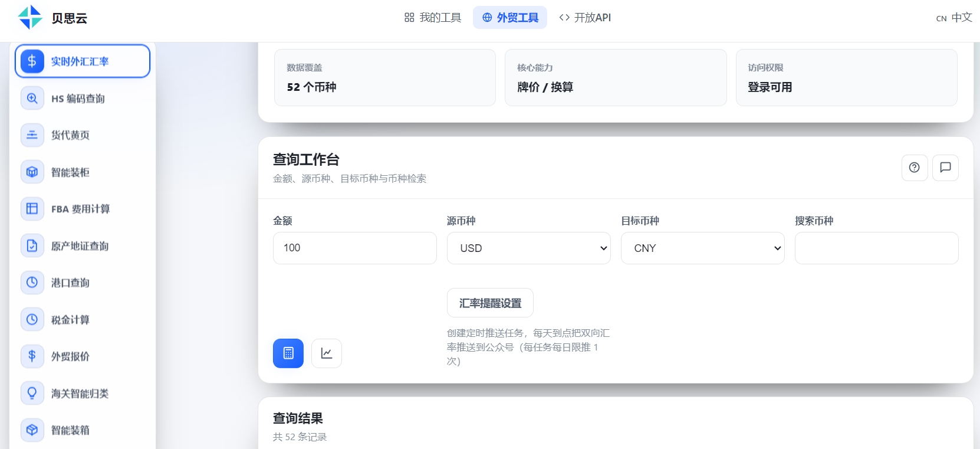Screen dimensions: 980x449
Task: Click the blue calculator convert button
Action: point(288,353)
